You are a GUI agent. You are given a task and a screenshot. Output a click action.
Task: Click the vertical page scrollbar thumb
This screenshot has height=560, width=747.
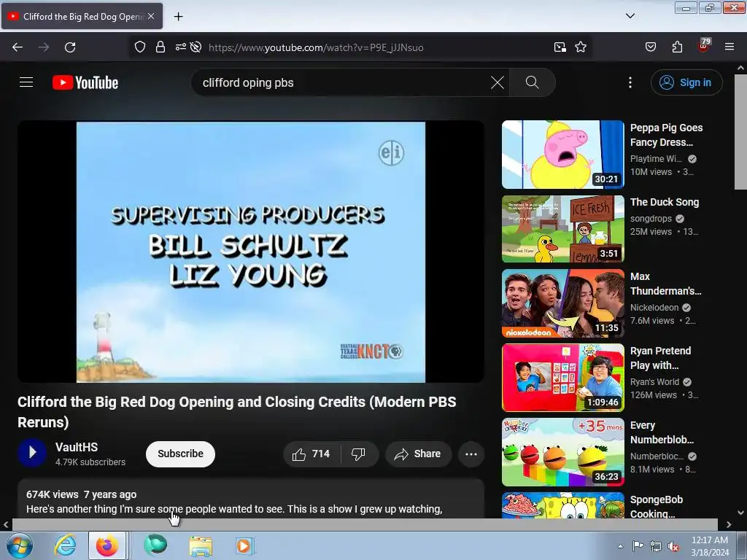click(740, 131)
